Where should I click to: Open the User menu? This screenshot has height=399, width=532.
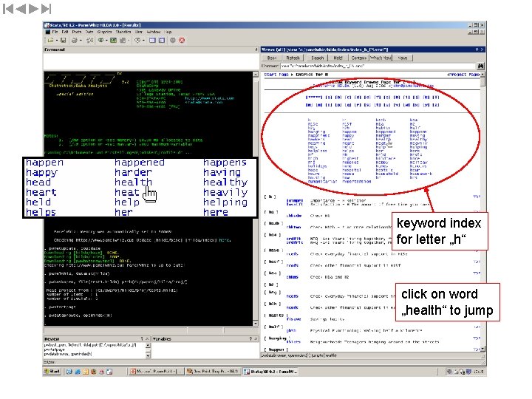(x=139, y=32)
